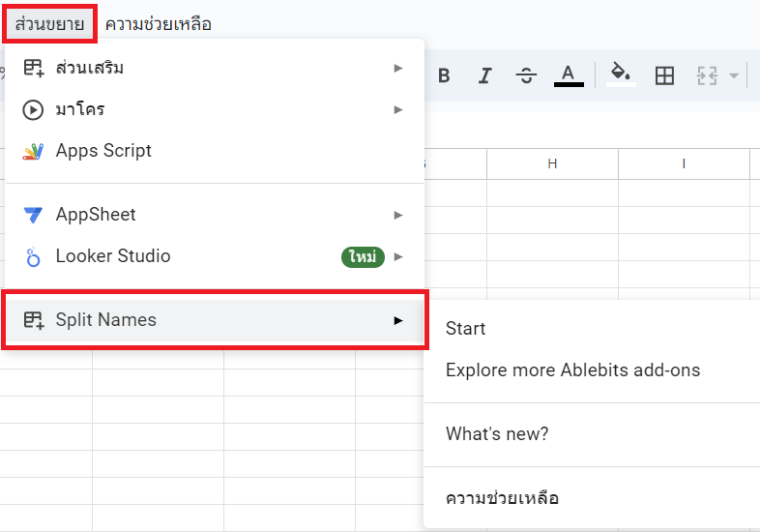
Task: Click the Bold formatting icon
Action: 444,75
